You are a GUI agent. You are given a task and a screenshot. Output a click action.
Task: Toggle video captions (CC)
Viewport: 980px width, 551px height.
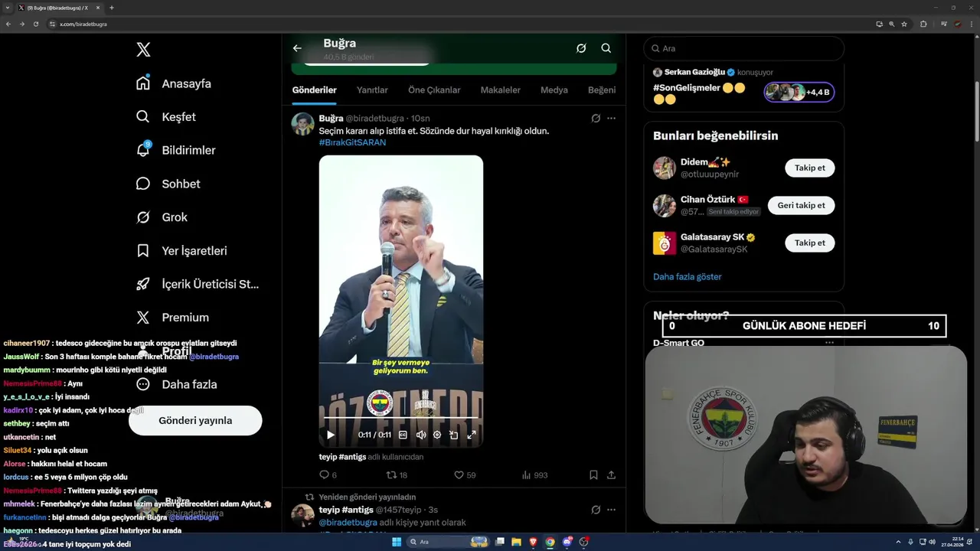403,435
